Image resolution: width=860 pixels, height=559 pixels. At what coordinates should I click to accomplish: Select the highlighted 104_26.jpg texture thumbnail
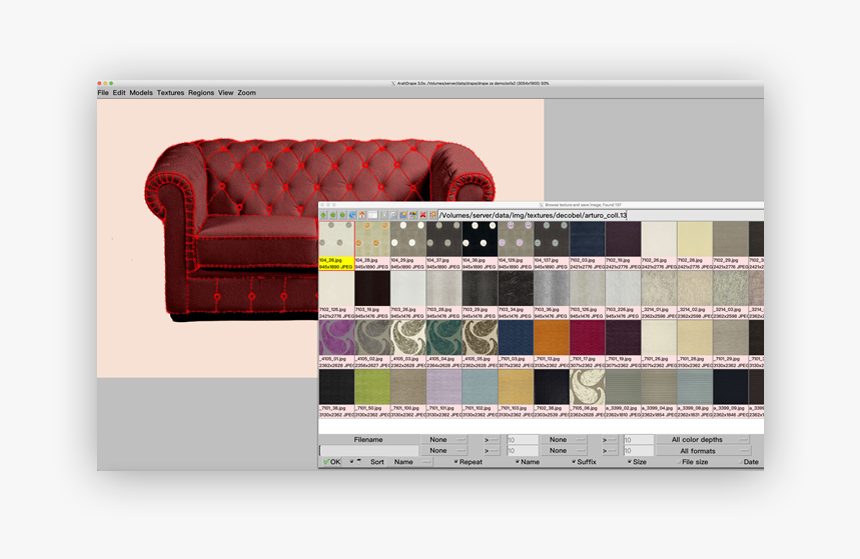(x=336, y=239)
